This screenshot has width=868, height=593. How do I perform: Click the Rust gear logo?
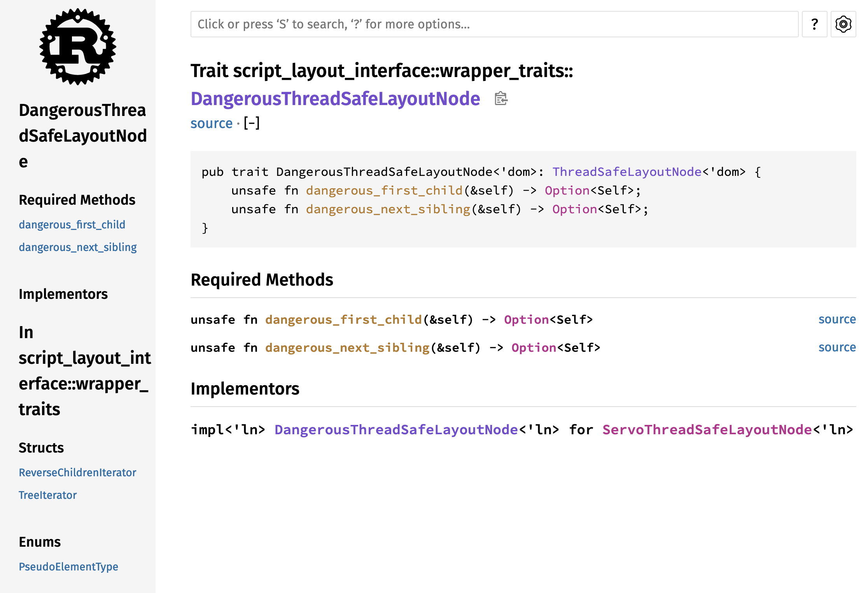[78, 47]
